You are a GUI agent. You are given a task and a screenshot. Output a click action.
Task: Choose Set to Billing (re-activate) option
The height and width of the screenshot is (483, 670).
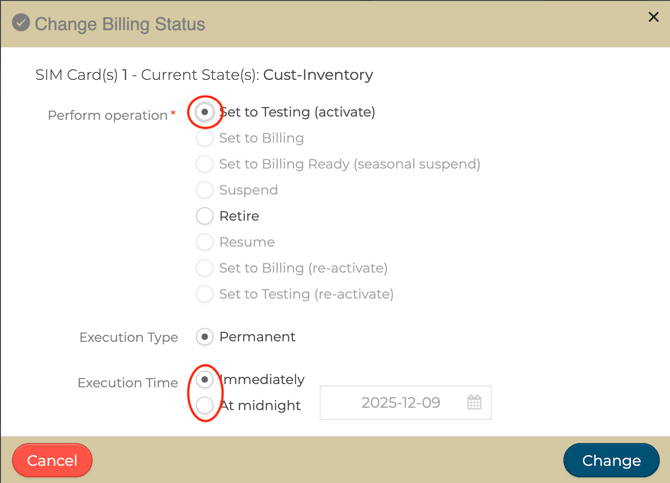click(205, 268)
